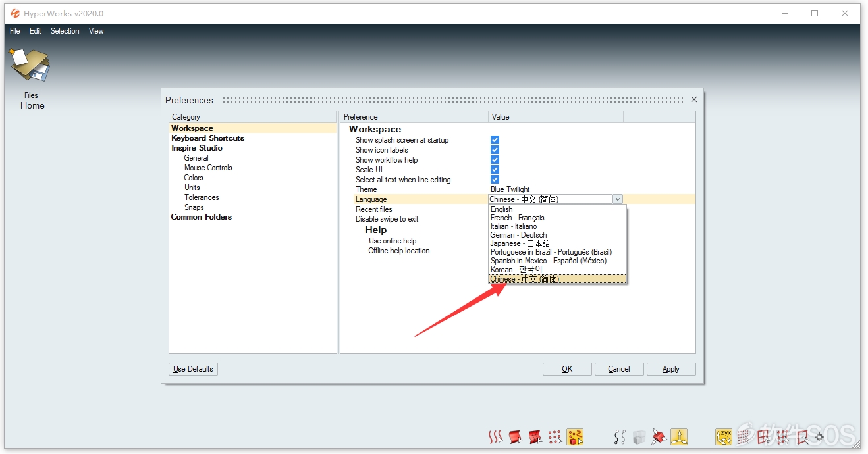
Task: Click the ZYX coordinate system icon
Action: pyautogui.click(x=724, y=437)
